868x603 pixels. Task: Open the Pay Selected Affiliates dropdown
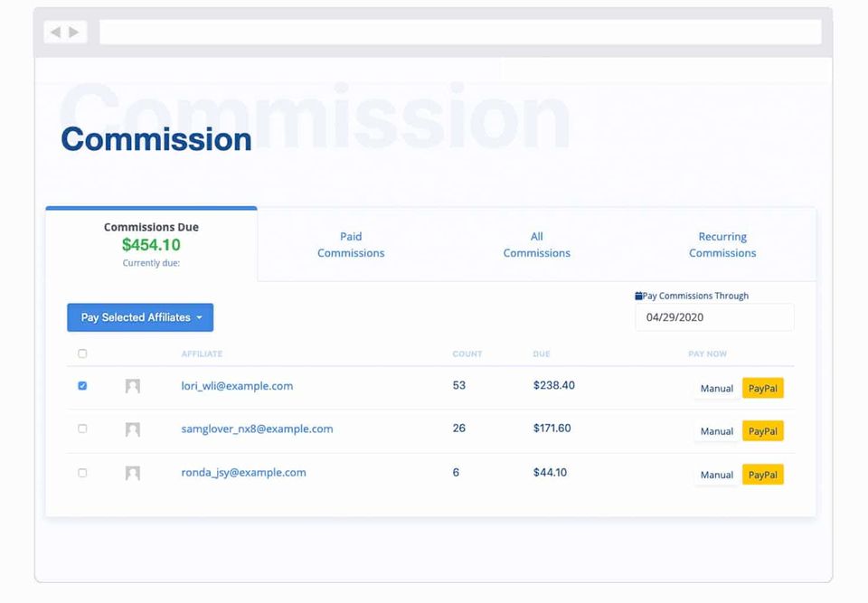click(x=140, y=317)
